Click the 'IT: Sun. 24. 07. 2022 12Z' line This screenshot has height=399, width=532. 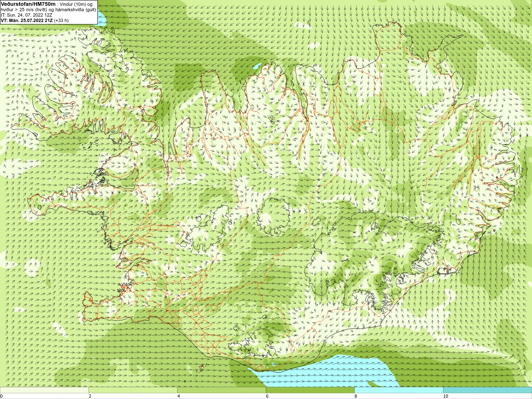26,15
